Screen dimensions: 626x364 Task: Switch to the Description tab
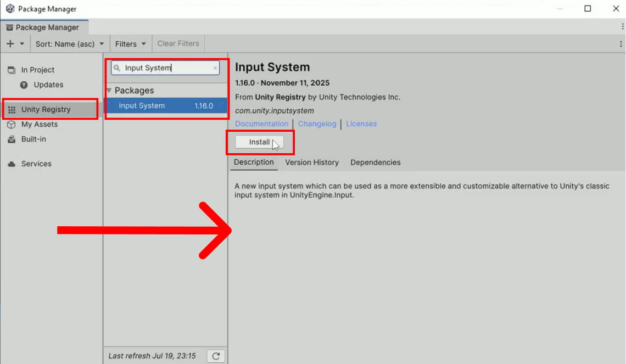[254, 163]
